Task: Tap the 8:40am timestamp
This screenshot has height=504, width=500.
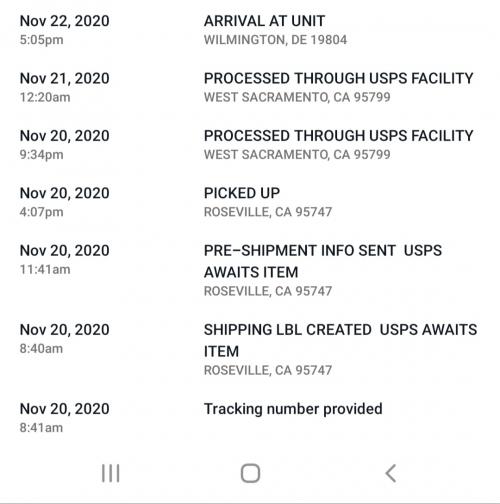Action: tap(41, 349)
